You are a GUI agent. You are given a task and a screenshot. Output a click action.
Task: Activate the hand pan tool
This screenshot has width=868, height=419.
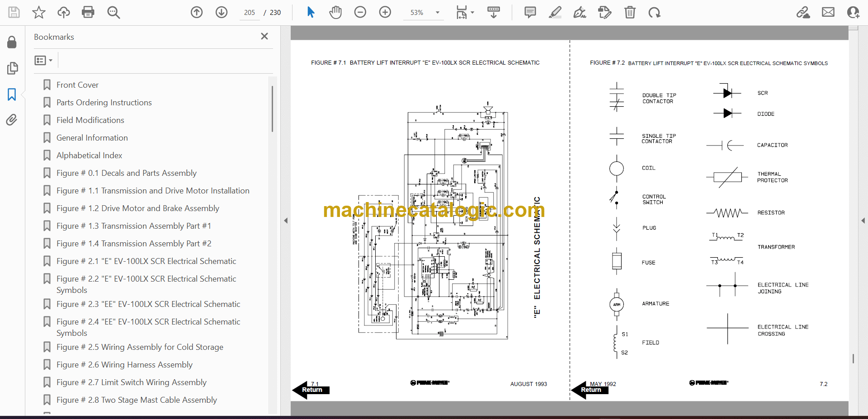[x=335, y=12]
